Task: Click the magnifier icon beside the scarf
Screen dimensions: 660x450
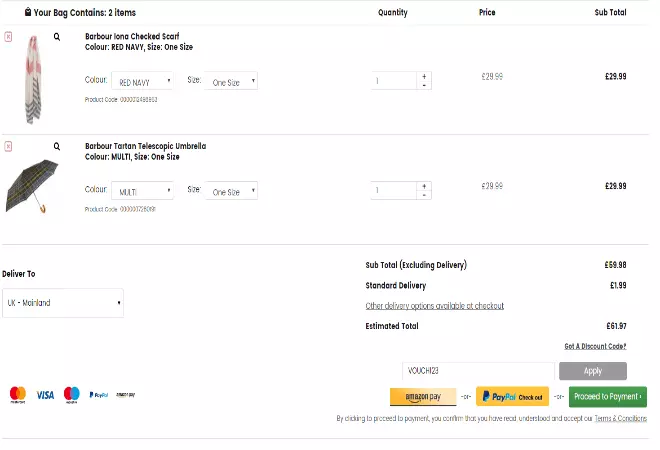Action: [57, 36]
